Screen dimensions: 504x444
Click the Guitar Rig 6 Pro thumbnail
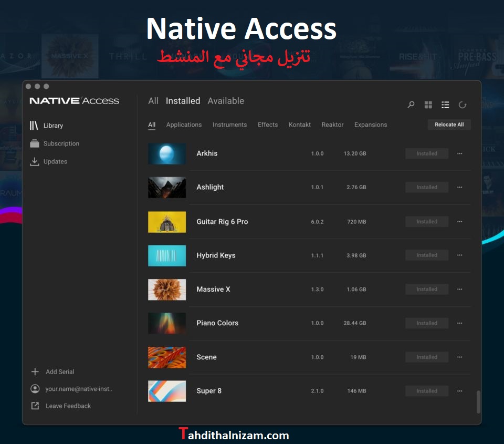[x=167, y=222]
